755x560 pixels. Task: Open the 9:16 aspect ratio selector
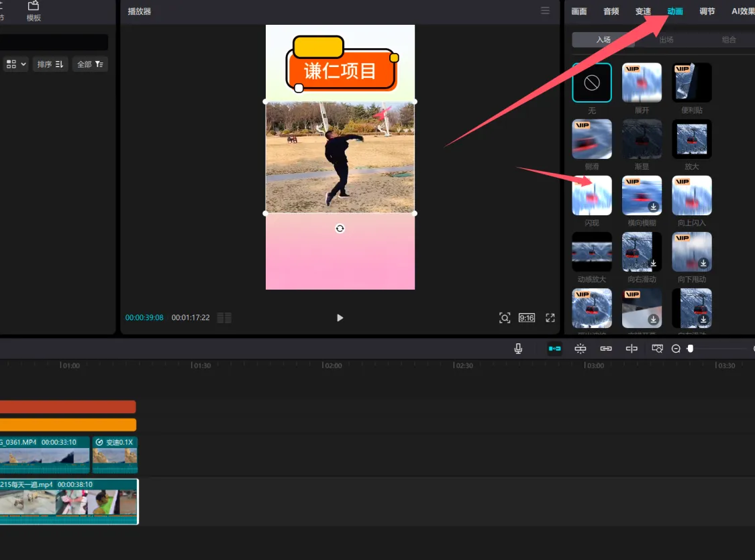pyautogui.click(x=527, y=318)
